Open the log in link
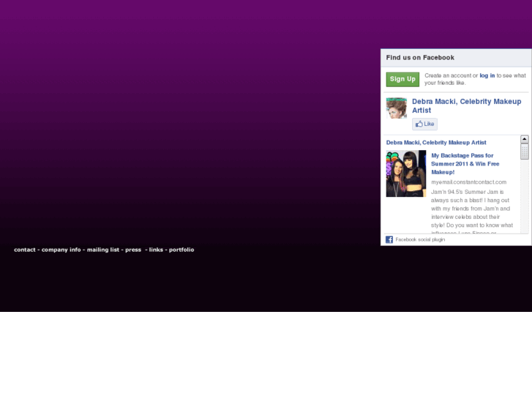Screen dimensions: 532x399 click(x=487, y=75)
